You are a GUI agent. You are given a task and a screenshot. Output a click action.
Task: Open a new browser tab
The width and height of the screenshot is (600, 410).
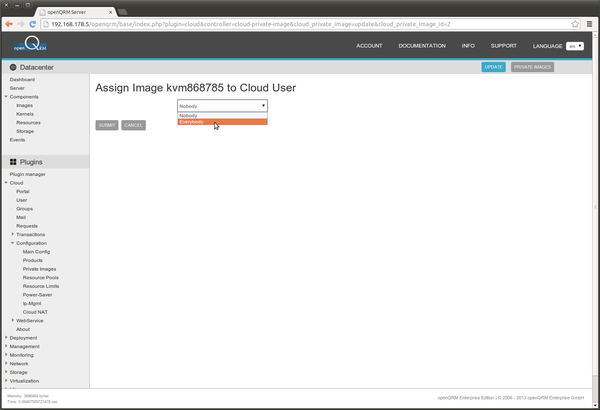122,12
